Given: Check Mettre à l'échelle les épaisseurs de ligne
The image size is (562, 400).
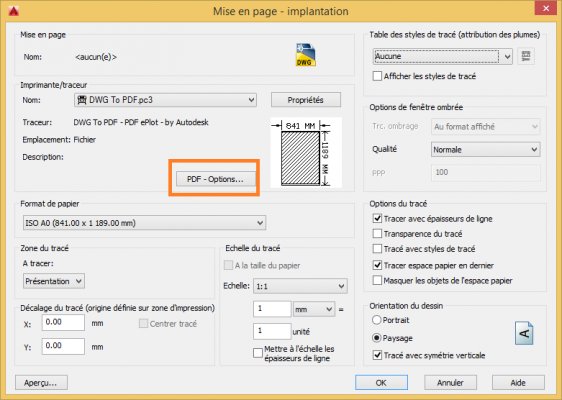Looking at the screenshot, I should click(258, 353).
